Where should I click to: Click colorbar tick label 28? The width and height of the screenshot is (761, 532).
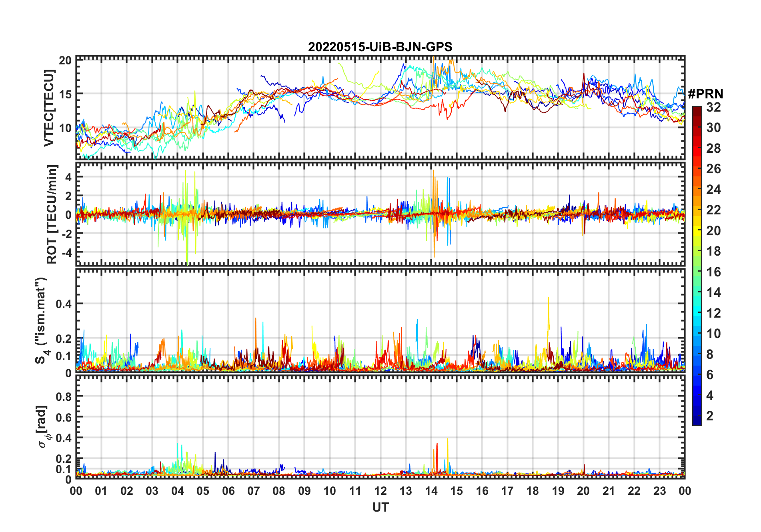pos(713,148)
